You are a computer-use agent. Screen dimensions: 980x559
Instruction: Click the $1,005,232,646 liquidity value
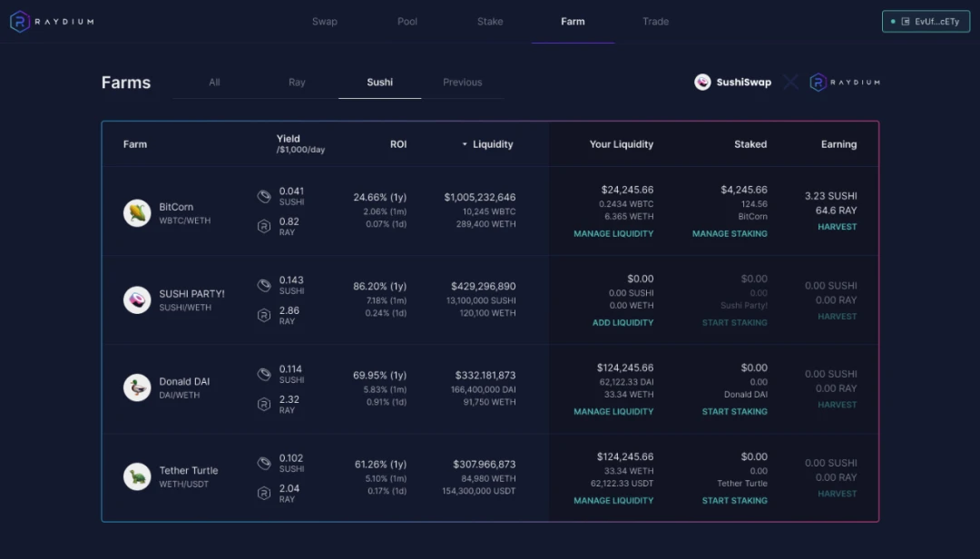coord(480,198)
